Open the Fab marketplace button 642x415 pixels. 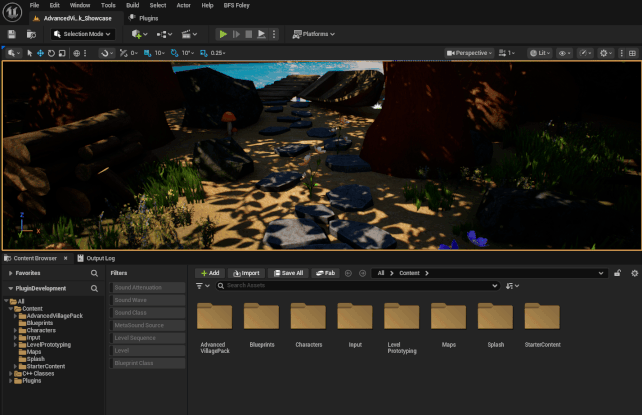click(x=326, y=273)
